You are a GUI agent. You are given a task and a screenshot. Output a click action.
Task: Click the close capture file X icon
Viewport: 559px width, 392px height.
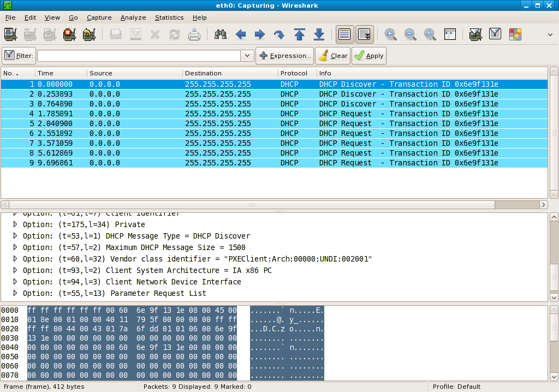coord(155,34)
